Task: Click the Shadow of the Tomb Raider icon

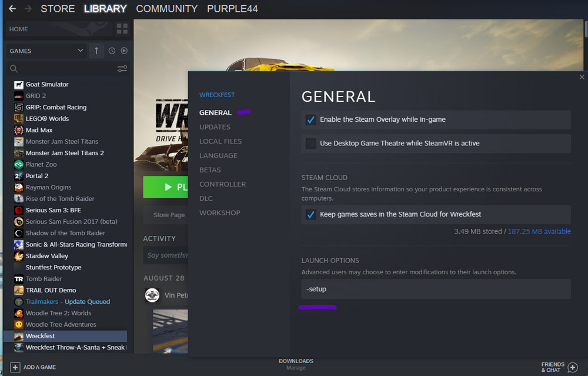Action: (x=19, y=234)
